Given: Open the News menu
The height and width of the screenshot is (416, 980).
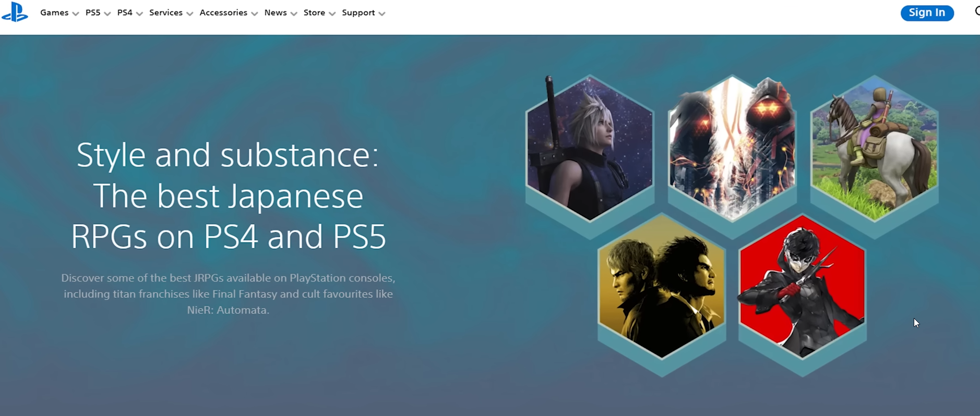Looking at the screenshot, I should [x=276, y=13].
